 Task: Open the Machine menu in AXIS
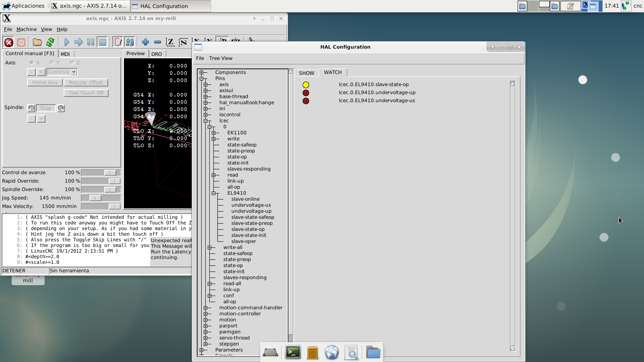(x=27, y=29)
